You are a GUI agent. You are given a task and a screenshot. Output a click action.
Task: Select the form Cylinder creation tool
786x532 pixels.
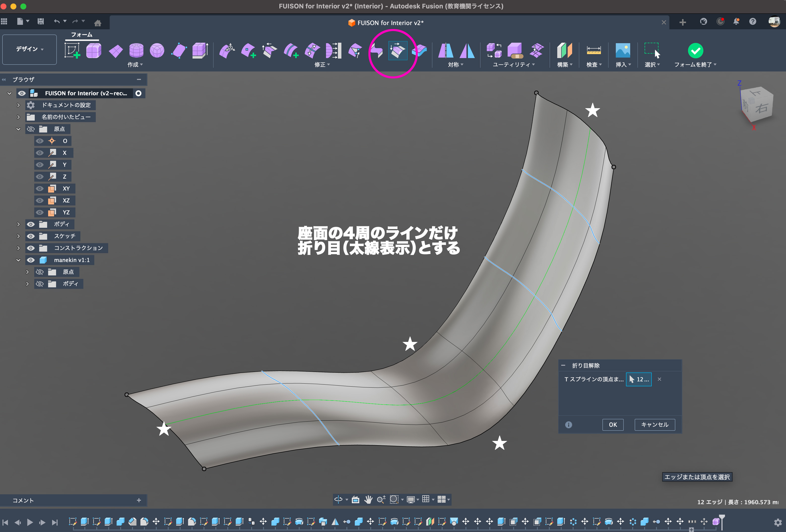tap(136, 51)
